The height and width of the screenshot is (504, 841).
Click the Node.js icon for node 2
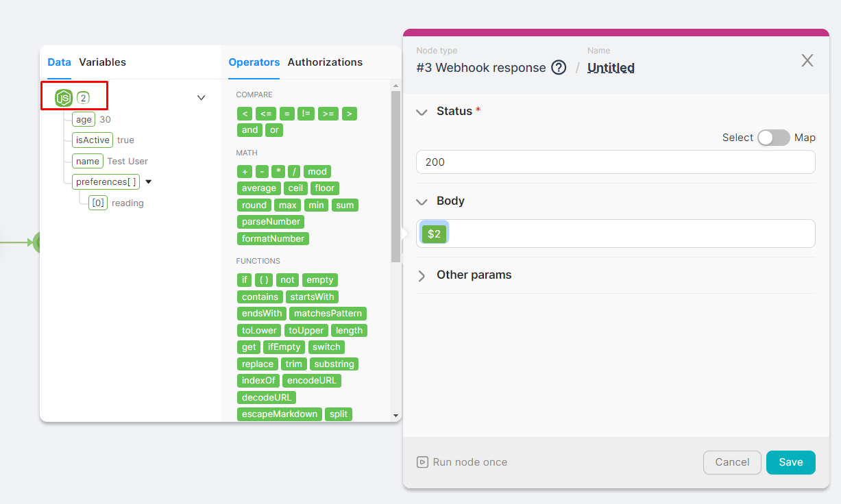click(x=64, y=98)
